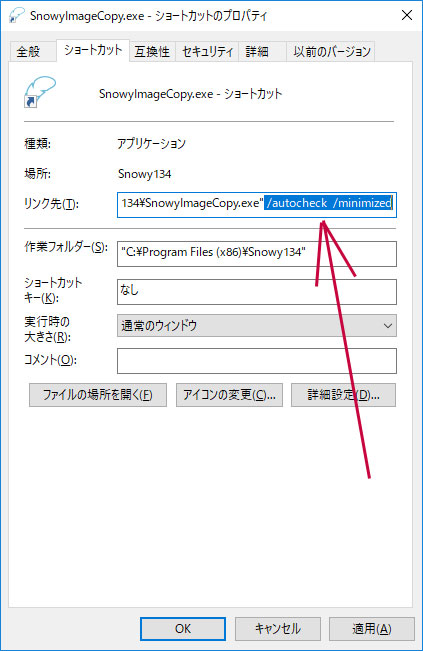This screenshot has height=651, width=423.
Task: Confirm with the OK button
Action: point(183,629)
